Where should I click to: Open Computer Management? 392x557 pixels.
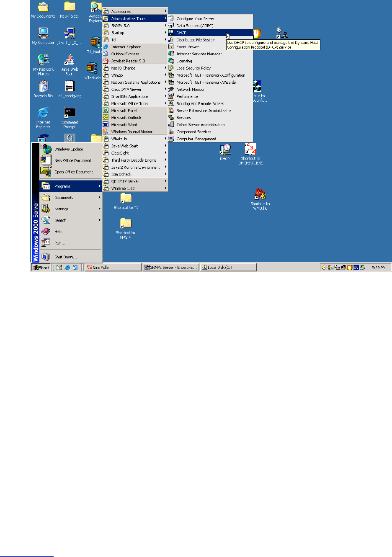coord(210,139)
